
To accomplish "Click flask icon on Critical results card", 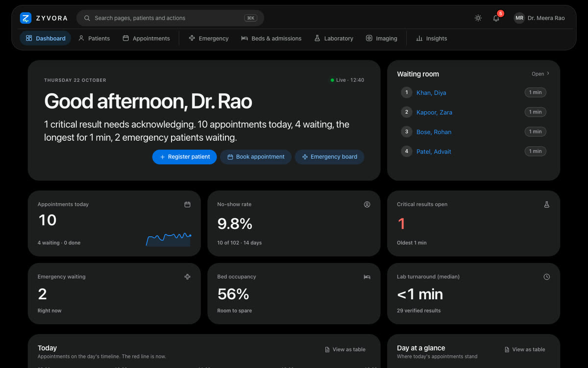I will [547, 205].
